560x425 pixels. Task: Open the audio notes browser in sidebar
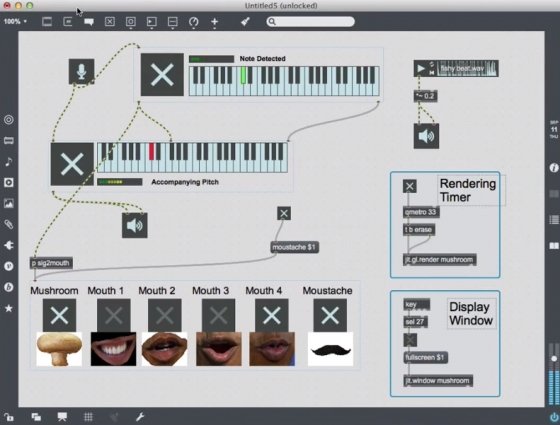click(9, 161)
